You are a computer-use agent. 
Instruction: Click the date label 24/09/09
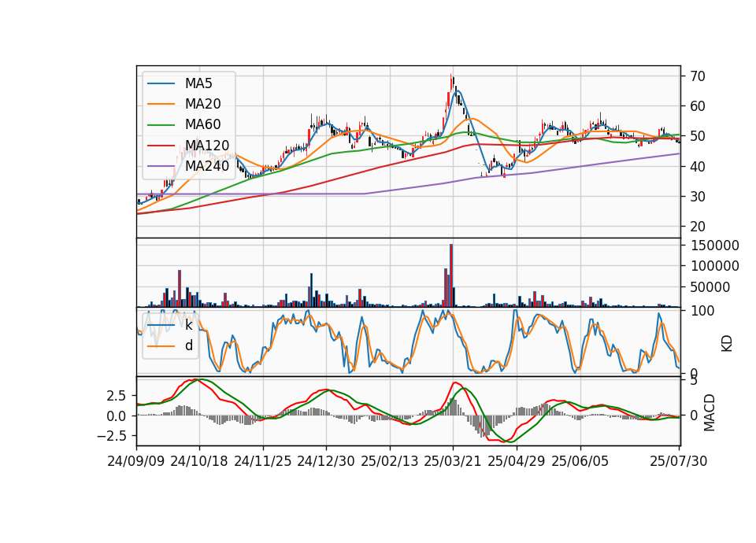(136, 461)
